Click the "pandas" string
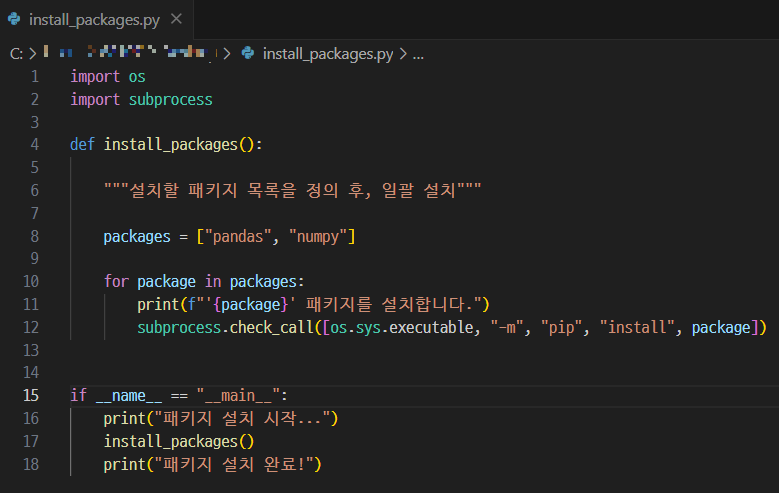This screenshot has height=493, width=779. [x=238, y=237]
